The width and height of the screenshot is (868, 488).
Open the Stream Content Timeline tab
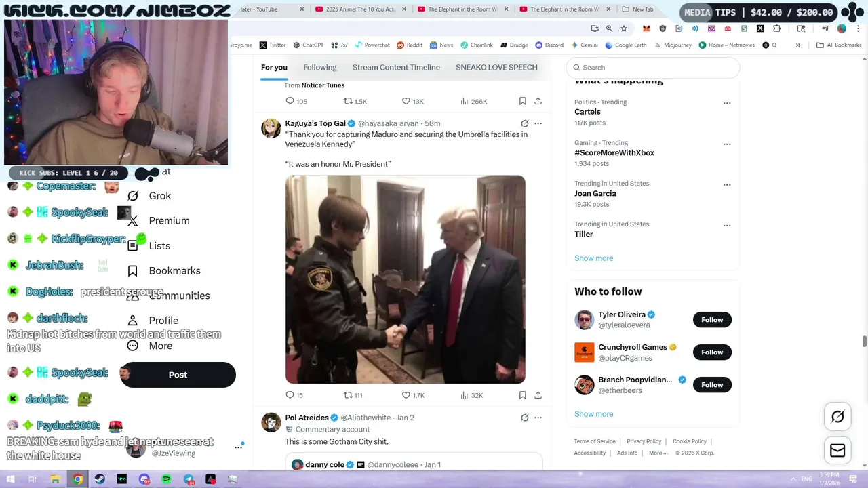pyautogui.click(x=396, y=67)
